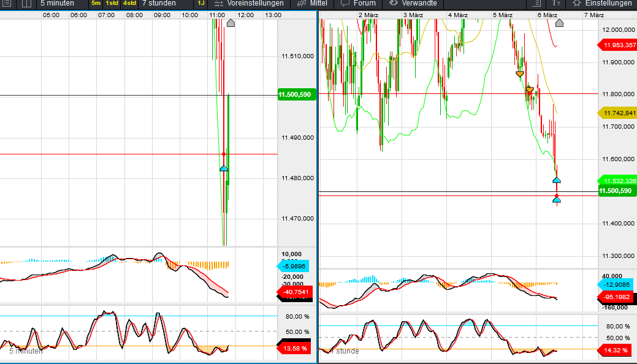Click the '1 stunde' label in the lower right panel
Screen dimensions: 637x364
(x=345, y=351)
